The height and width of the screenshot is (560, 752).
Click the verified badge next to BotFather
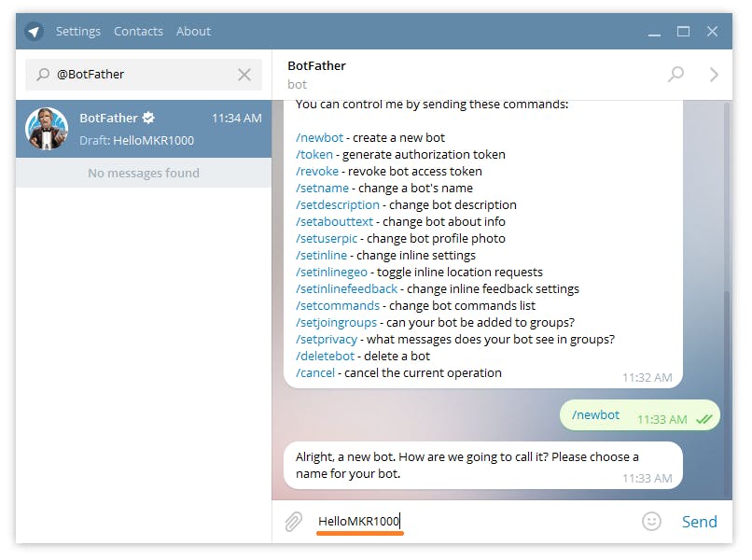pyautogui.click(x=147, y=119)
